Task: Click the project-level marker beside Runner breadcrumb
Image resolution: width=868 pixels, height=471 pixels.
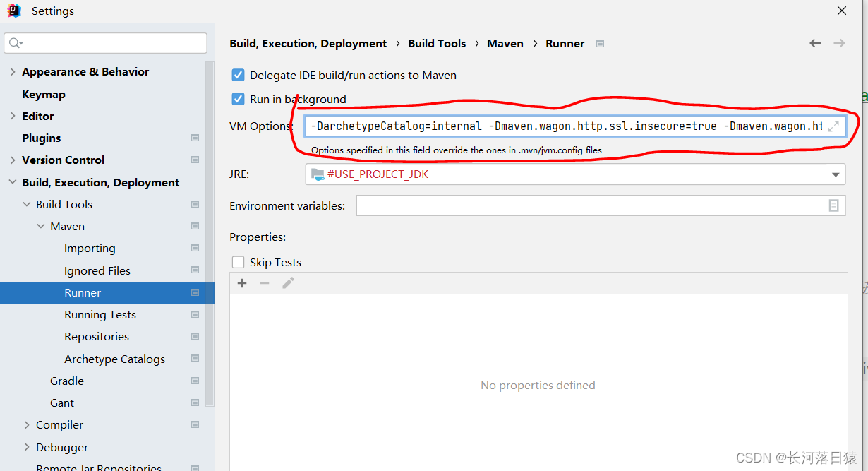Action: [600, 44]
